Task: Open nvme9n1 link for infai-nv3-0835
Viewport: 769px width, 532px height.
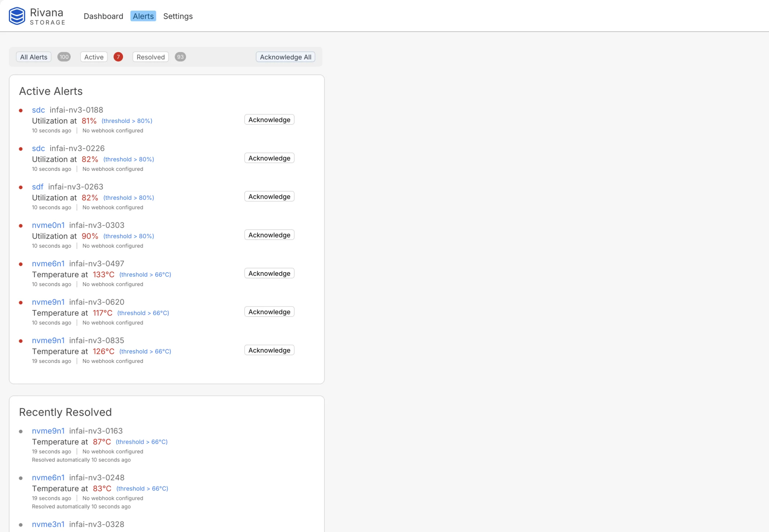Action: coord(48,340)
